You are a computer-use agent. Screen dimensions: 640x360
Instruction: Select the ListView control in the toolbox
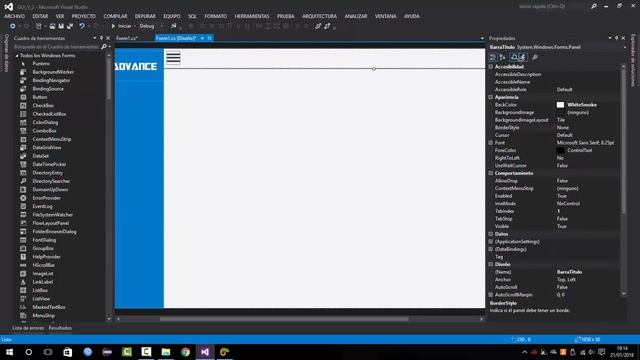pyautogui.click(x=41, y=299)
